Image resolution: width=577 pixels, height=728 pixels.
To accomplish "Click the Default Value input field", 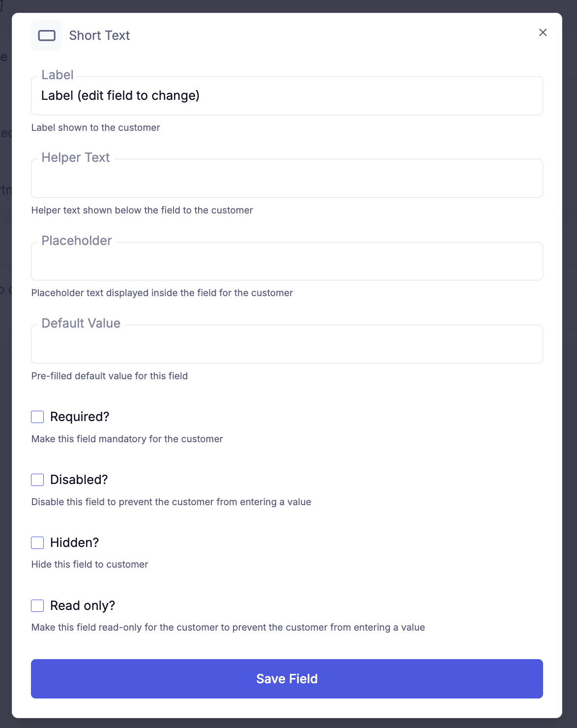I will coord(287,344).
